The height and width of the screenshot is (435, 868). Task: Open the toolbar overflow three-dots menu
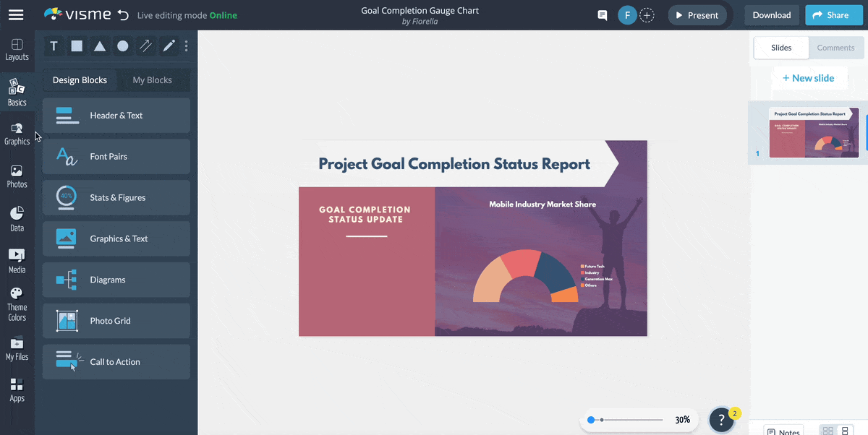pos(186,46)
